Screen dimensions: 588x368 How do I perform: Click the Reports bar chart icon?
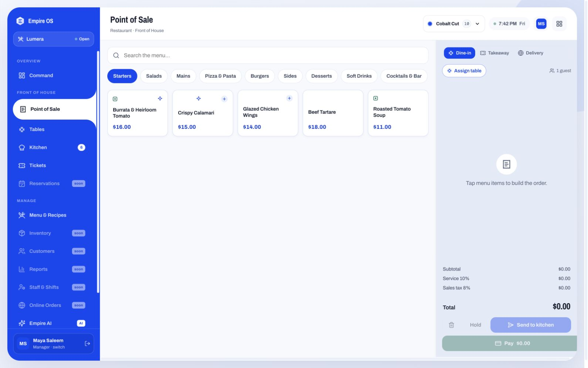click(22, 269)
